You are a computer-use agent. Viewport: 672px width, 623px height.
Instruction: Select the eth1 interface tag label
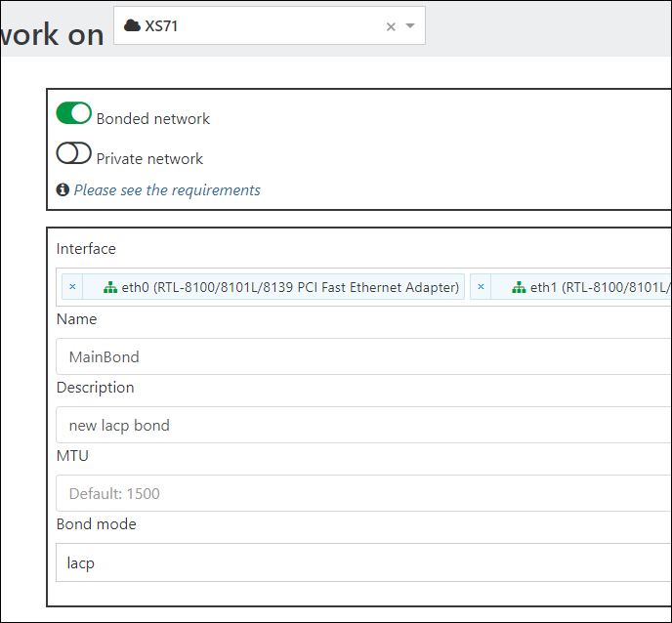point(601,287)
